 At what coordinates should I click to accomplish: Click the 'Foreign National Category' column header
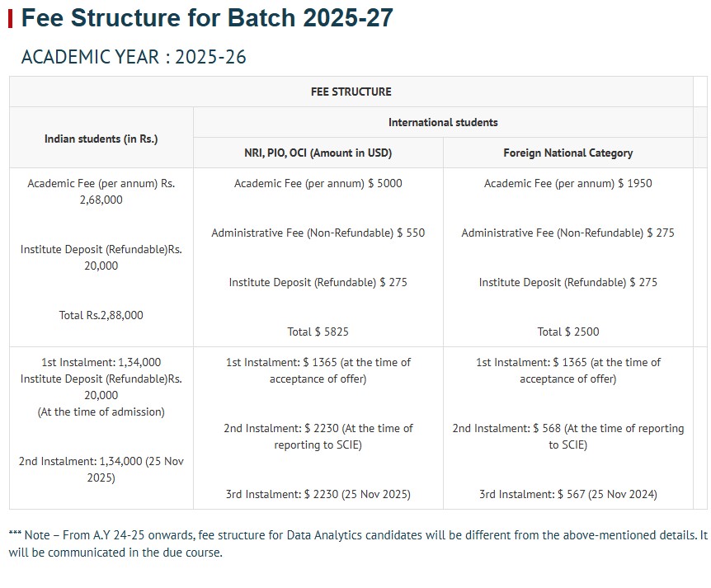(567, 153)
